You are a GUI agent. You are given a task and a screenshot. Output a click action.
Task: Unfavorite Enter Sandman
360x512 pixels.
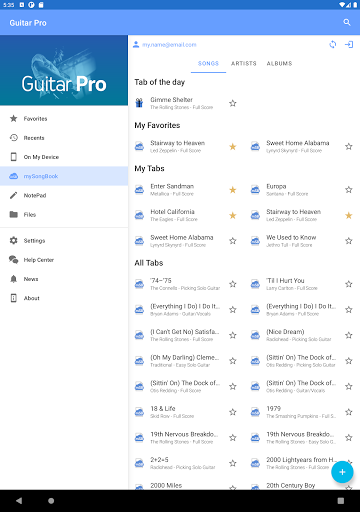pos(233,190)
